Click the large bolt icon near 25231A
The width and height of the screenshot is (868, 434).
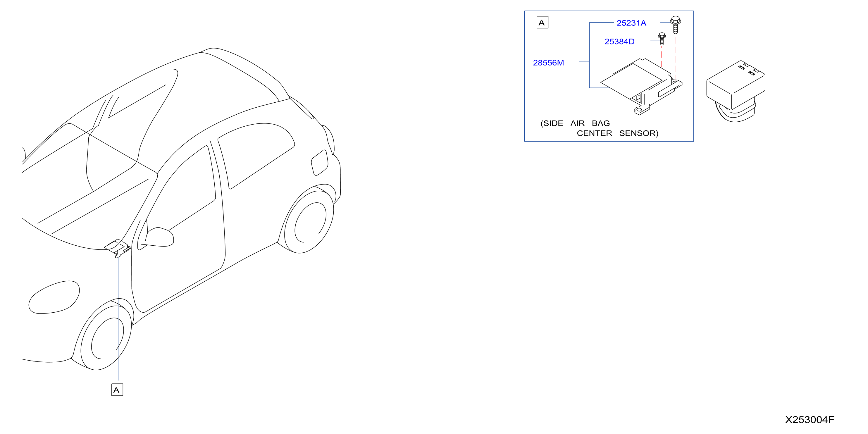pyautogui.click(x=675, y=25)
